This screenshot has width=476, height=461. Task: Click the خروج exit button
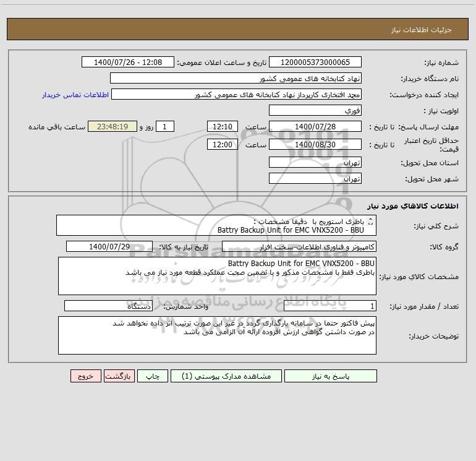click(85, 376)
